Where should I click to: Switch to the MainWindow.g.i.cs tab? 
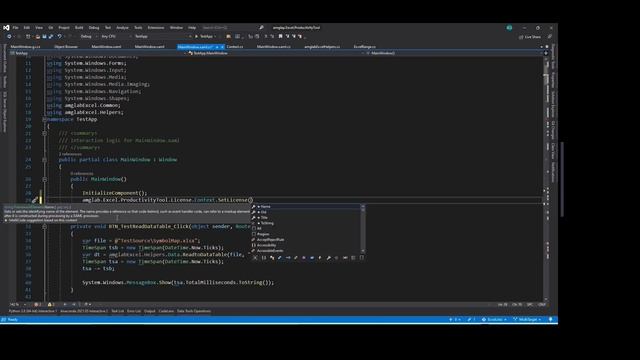[x=25, y=47]
